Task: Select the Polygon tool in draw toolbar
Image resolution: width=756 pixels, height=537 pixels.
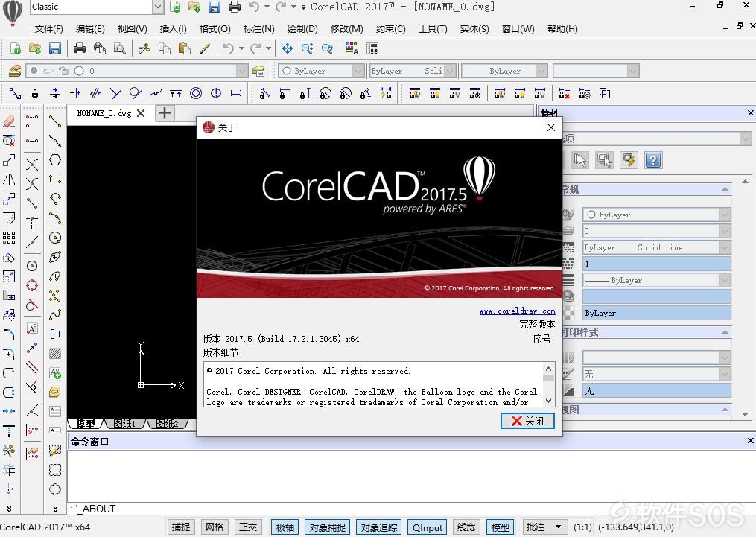Action: tap(55, 160)
